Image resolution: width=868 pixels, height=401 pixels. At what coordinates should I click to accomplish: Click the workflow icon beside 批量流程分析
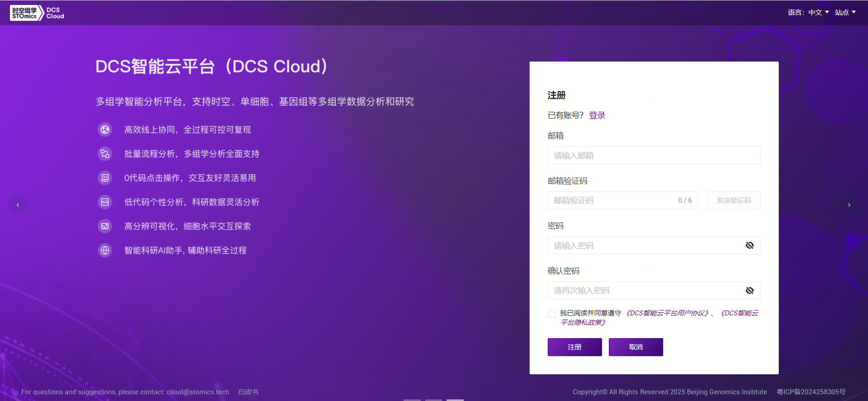tap(105, 154)
